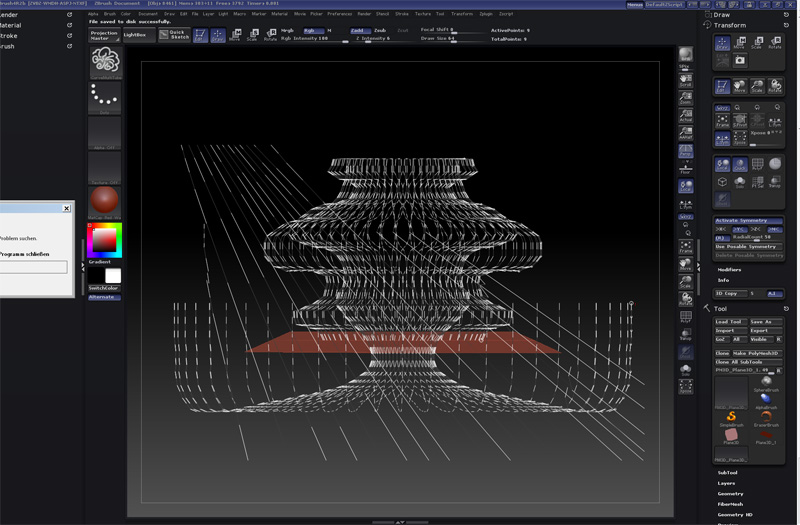800x525 pixels.
Task: Click the Zoom icon on right shelf
Action: [x=685, y=98]
